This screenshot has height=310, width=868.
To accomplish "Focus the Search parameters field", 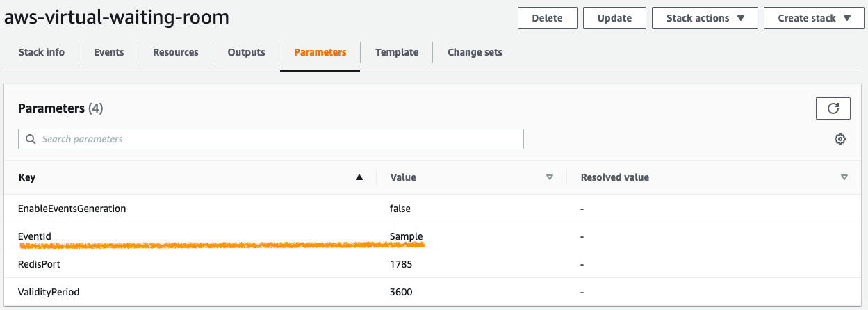I will tap(271, 139).
